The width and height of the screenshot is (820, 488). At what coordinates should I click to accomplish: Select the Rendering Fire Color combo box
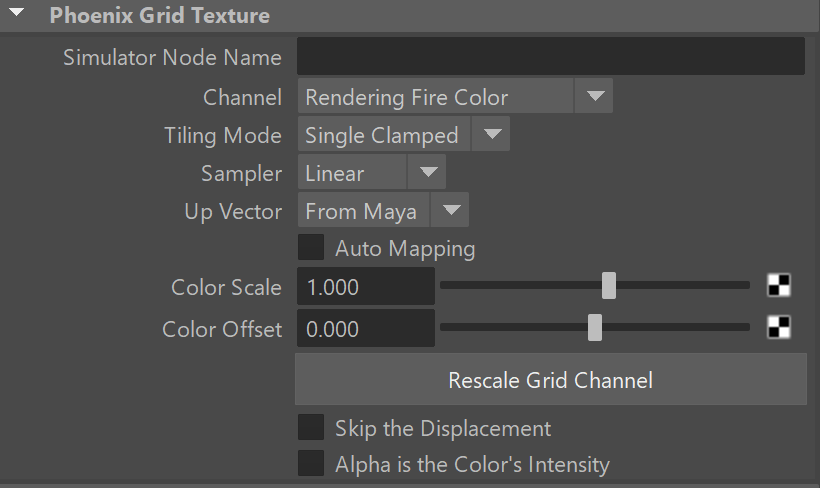click(455, 96)
